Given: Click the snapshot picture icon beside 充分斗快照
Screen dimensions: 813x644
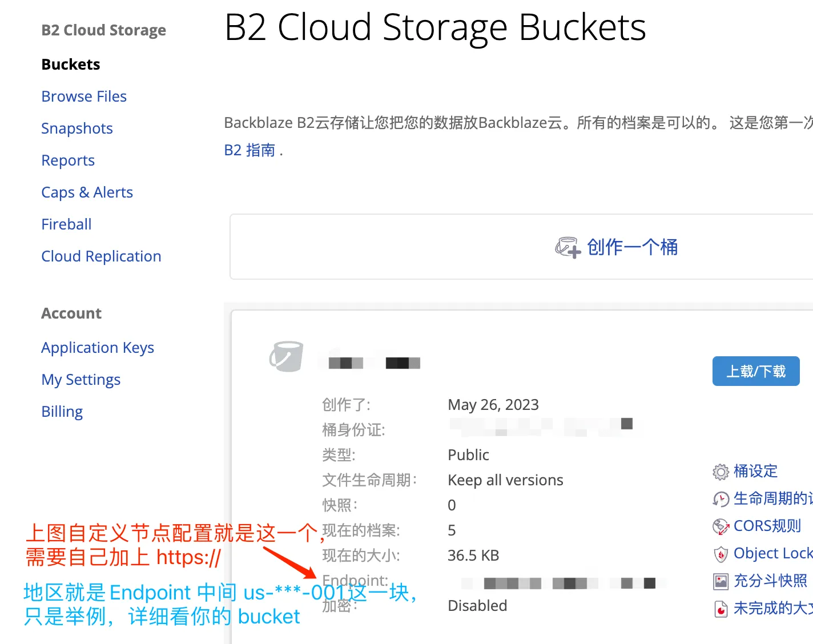Looking at the screenshot, I should (x=721, y=581).
